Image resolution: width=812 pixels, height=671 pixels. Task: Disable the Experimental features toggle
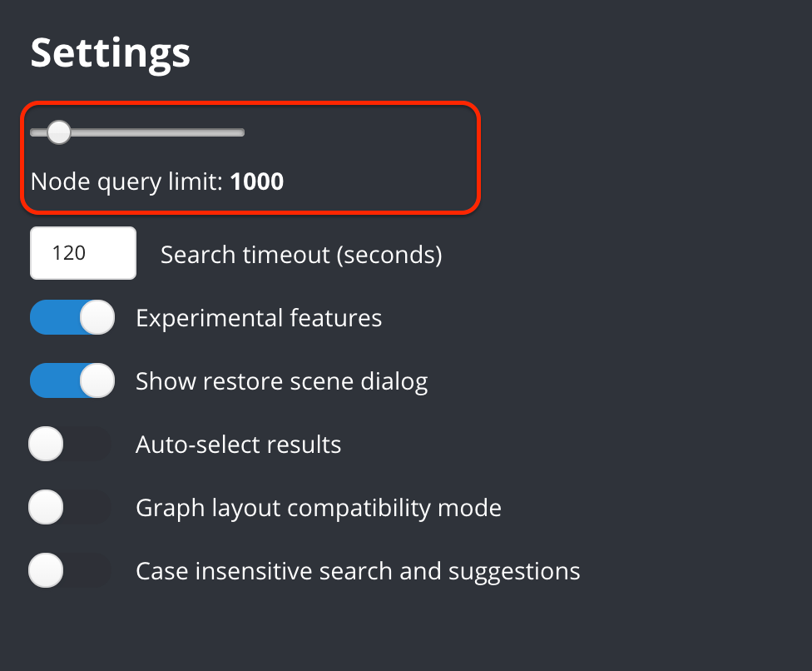click(x=72, y=317)
